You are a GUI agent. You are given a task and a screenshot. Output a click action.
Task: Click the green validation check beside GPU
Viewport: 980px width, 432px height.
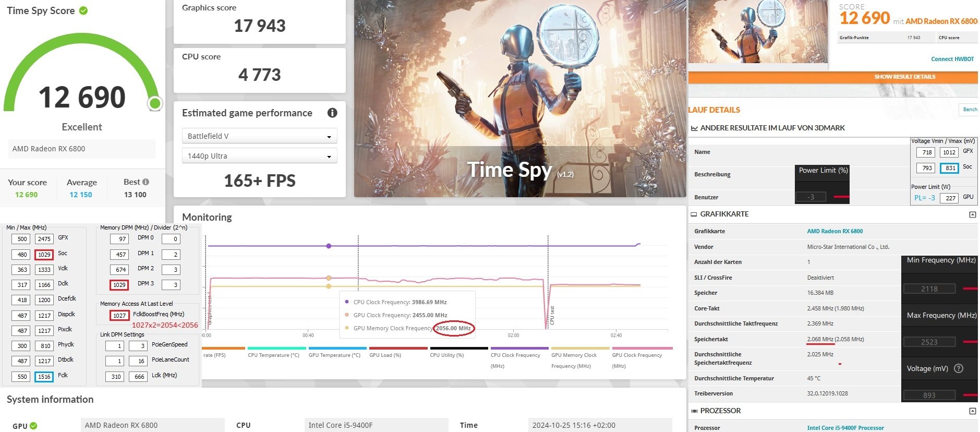(x=33, y=426)
